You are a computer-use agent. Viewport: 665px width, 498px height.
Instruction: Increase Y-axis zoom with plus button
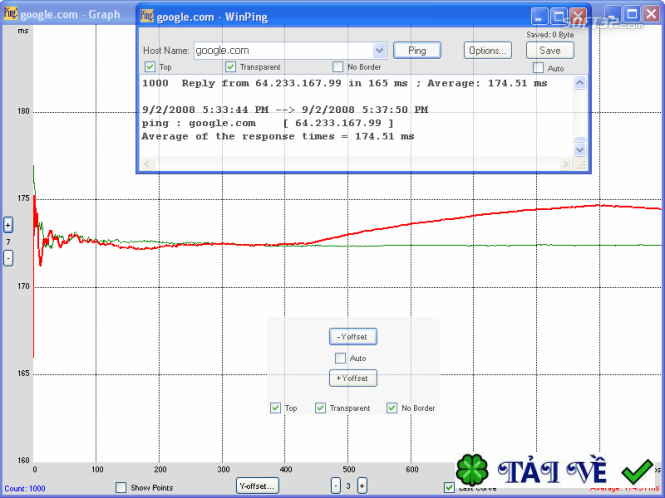click(8, 225)
